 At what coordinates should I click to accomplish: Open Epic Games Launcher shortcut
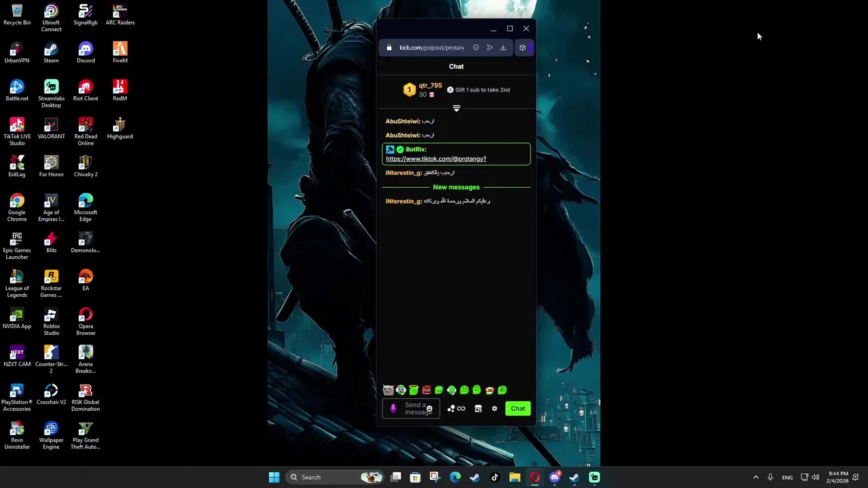click(17, 246)
